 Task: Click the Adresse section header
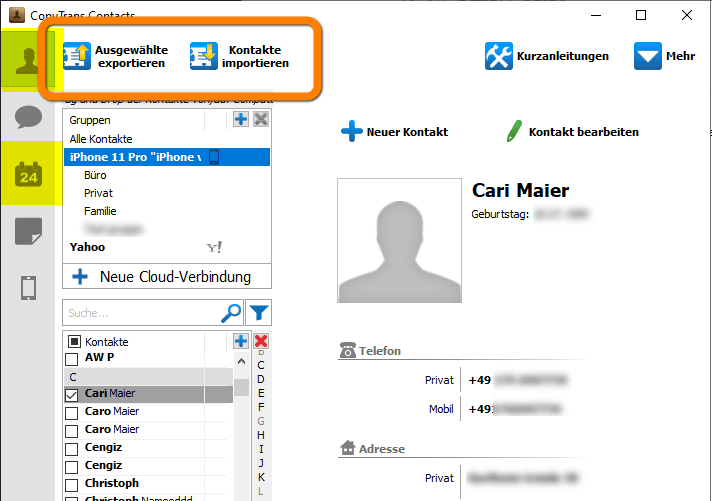point(372,448)
